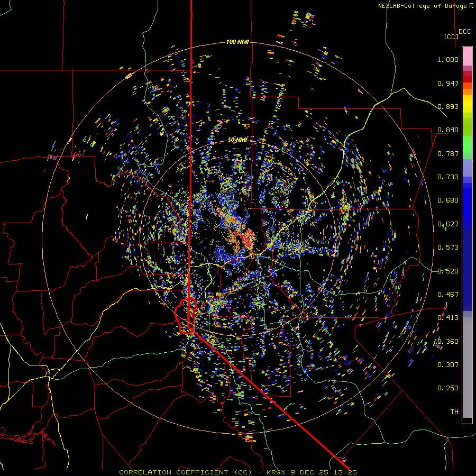This screenshot has width=476, height=476.
Task: Pick the pink segment of the color bar
Action: pyautogui.click(x=467, y=56)
